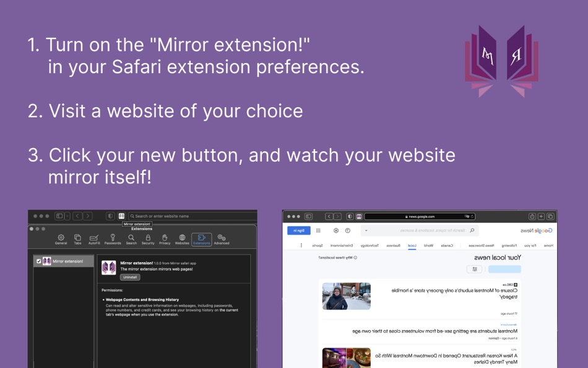This screenshot has height=368, width=588.
Task: Open the mirrored Entertainment tab
Action: pos(341,245)
